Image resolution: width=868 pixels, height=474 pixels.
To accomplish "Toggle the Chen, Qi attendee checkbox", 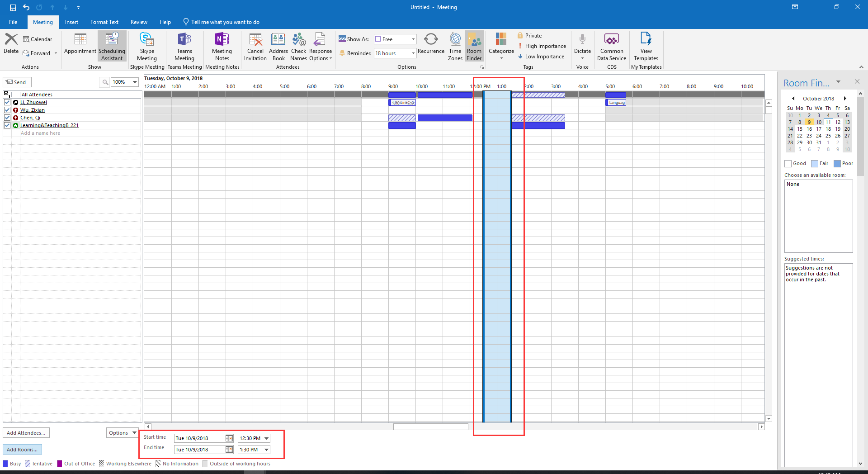I will coord(7,118).
